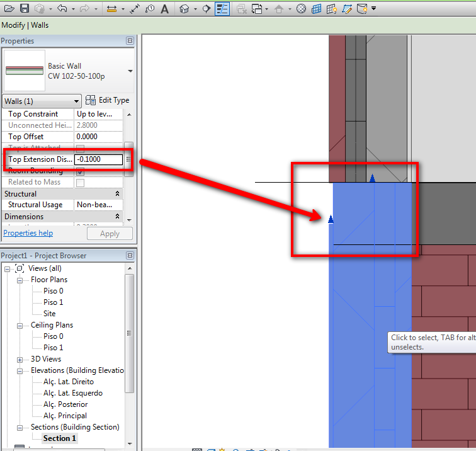Open the Alç. Principal elevation view

[65, 416]
